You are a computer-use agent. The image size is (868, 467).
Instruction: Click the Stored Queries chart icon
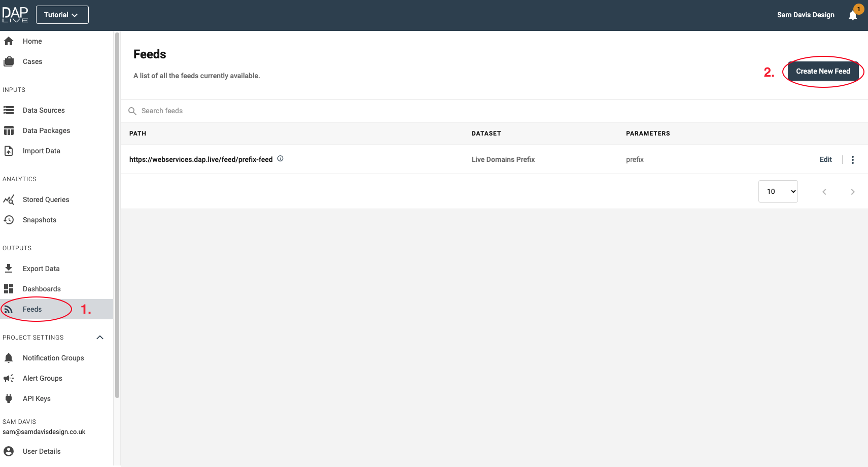pos(9,199)
